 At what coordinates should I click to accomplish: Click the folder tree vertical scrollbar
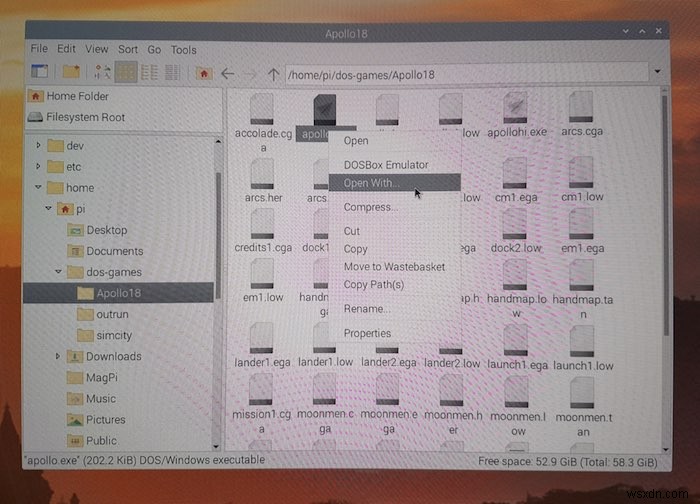(x=218, y=235)
